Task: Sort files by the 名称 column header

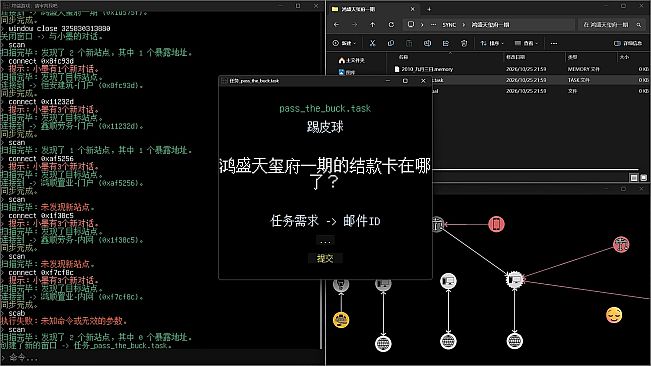Action: 403,57
